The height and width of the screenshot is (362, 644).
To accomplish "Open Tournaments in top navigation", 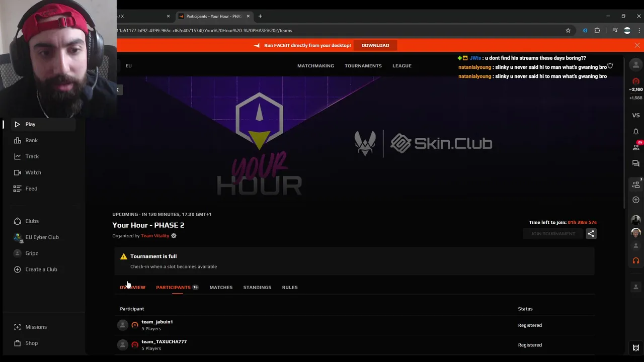I will pos(363,66).
